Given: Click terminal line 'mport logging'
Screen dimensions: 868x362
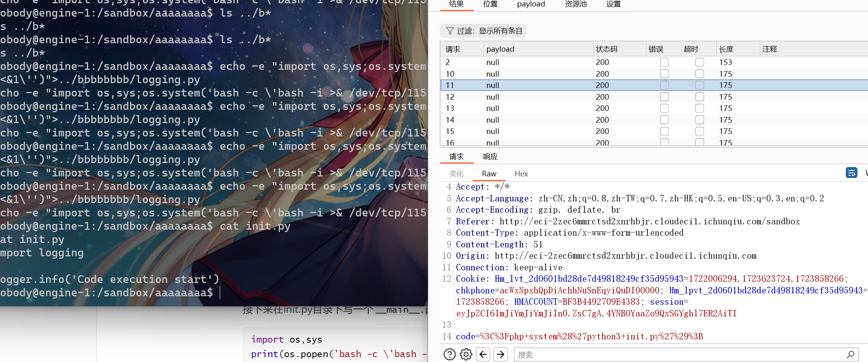Looking at the screenshot, I should pyautogui.click(x=42, y=253).
